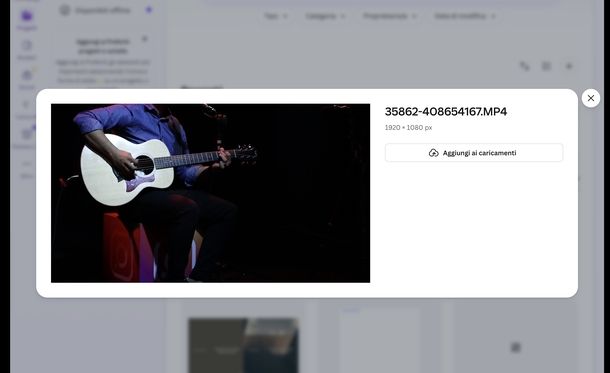Click the guitar video preview
This screenshot has width=610, height=373.
click(x=210, y=193)
